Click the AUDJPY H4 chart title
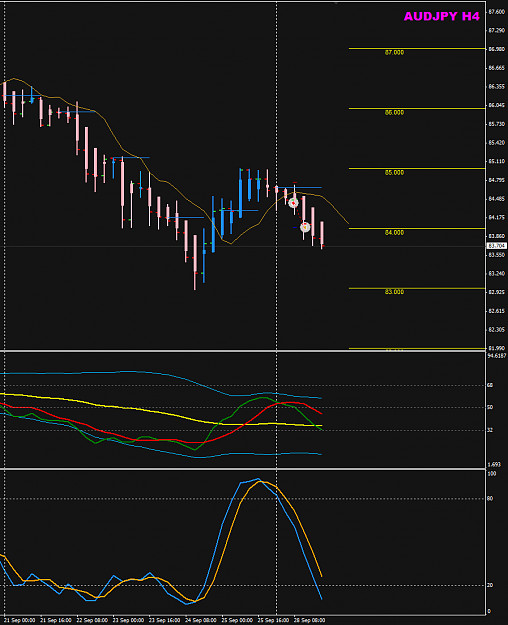 click(441, 16)
